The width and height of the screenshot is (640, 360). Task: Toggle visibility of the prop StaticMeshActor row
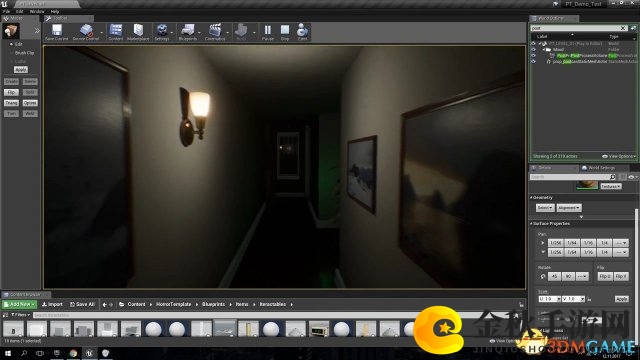click(x=533, y=62)
